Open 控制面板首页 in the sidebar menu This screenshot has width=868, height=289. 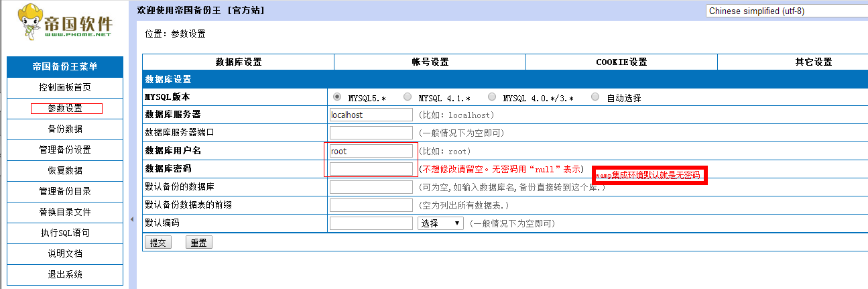[x=65, y=87]
